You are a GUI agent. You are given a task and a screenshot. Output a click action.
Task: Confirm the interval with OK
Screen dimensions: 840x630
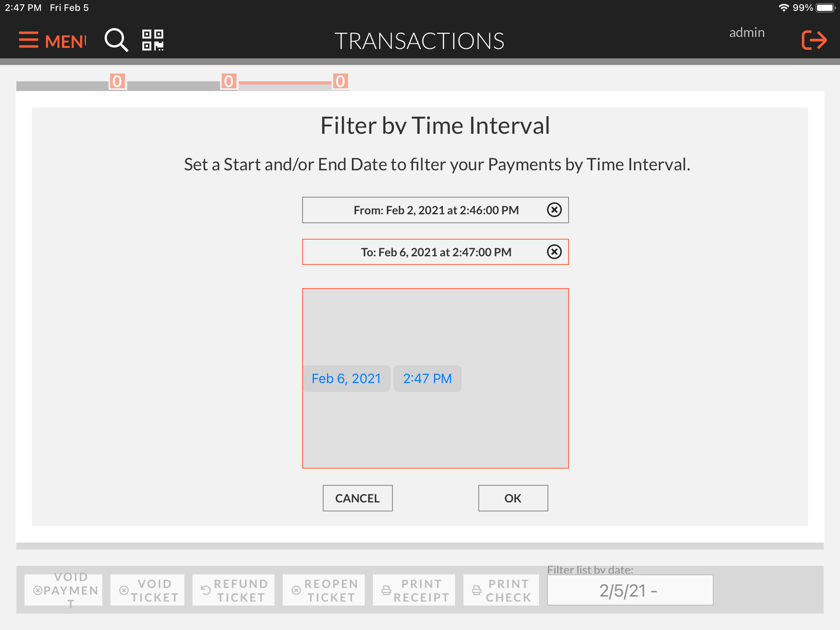click(513, 498)
